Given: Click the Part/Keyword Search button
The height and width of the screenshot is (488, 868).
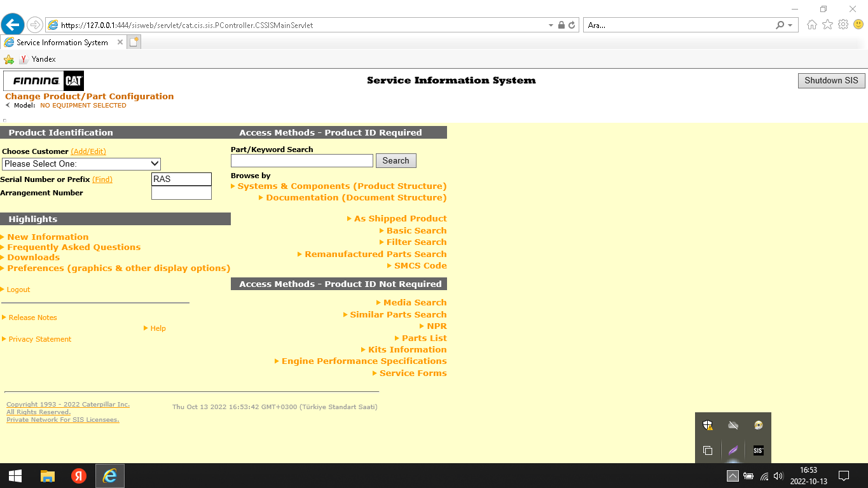Looking at the screenshot, I should click(396, 161).
